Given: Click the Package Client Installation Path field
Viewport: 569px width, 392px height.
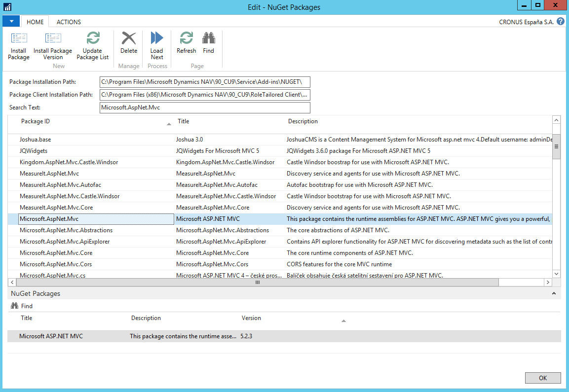Looking at the screenshot, I should point(205,95).
